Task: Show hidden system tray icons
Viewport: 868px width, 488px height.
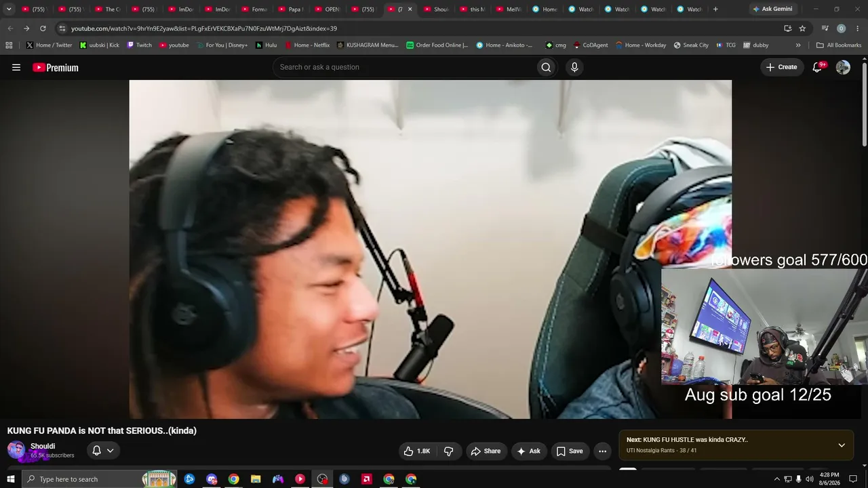Action: coord(777,479)
